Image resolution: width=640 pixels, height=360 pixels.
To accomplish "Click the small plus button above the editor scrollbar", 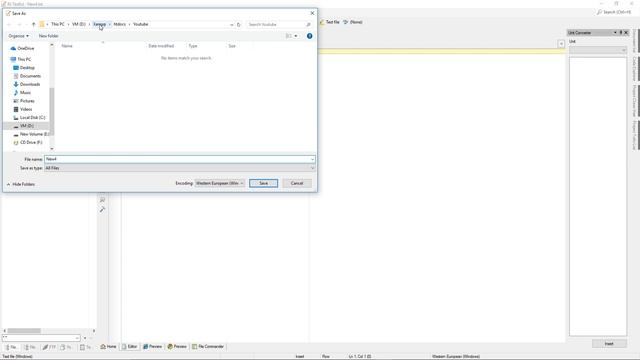I will coord(561,44).
